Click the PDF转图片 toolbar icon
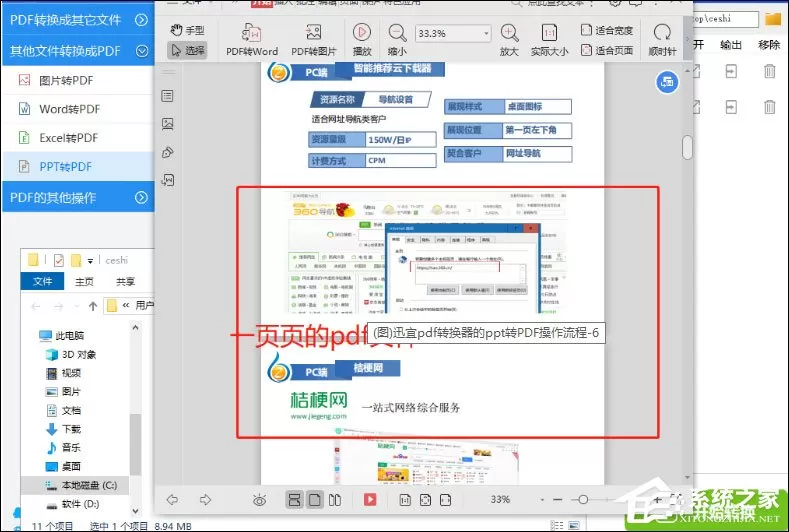The image size is (789, 532). click(x=313, y=39)
